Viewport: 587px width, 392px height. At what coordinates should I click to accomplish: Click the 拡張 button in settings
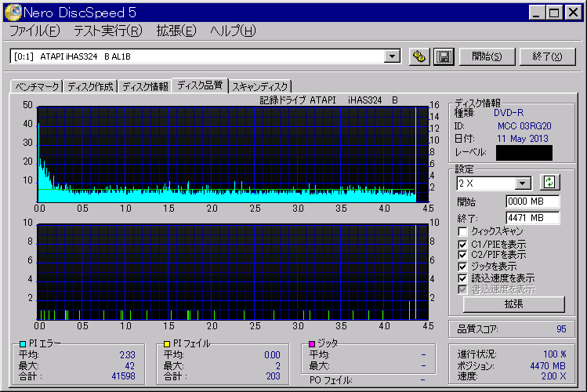point(513,304)
